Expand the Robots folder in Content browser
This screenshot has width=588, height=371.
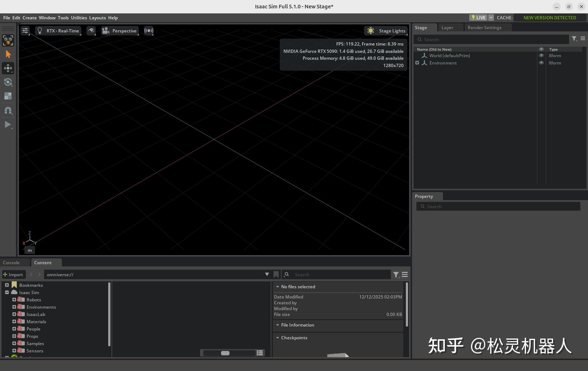pyautogui.click(x=15, y=299)
